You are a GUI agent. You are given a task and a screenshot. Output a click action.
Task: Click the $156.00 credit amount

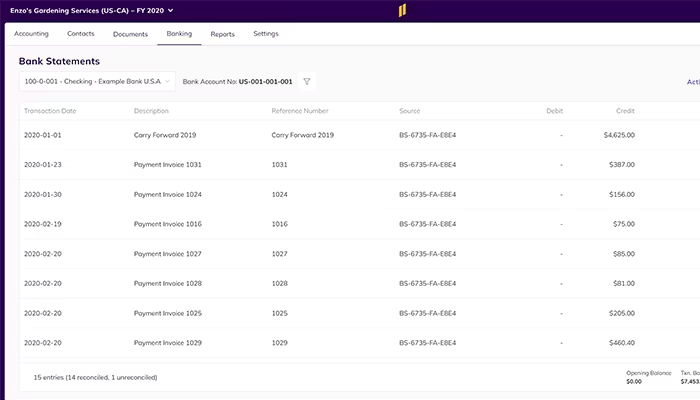pos(622,195)
